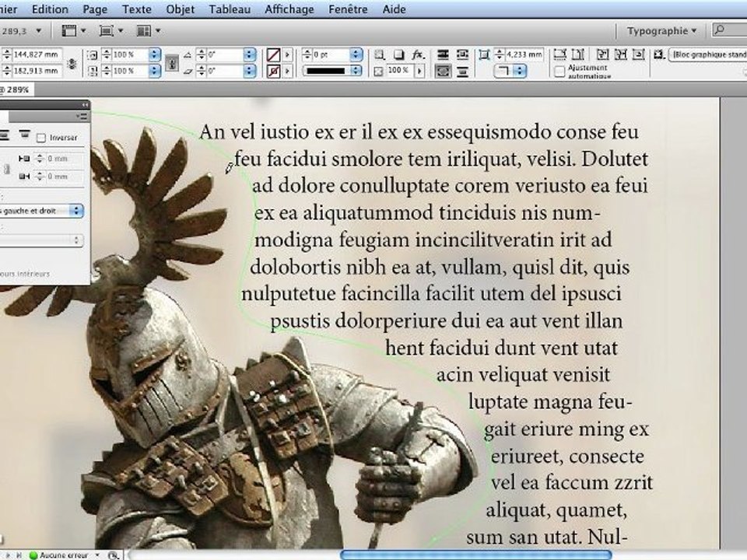Click fill frame proportionally icon
This screenshot has width=747, height=560.
click(x=621, y=54)
